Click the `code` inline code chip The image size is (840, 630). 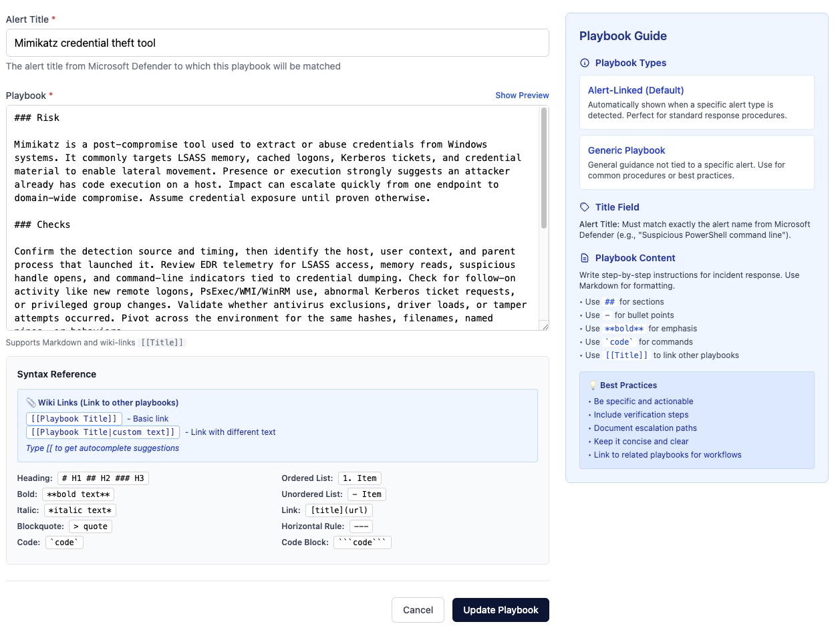[x=64, y=542]
